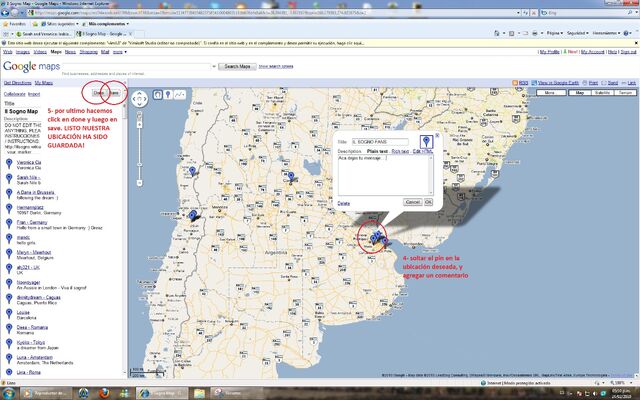Click OK in the placemark balloon
Screen dimensions: 640x400
pos(428,202)
